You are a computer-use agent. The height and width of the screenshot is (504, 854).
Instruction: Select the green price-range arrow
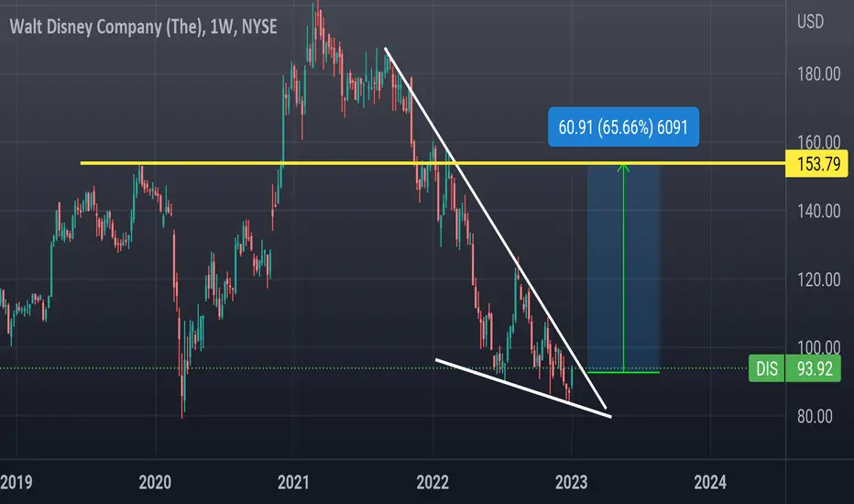(x=624, y=268)
